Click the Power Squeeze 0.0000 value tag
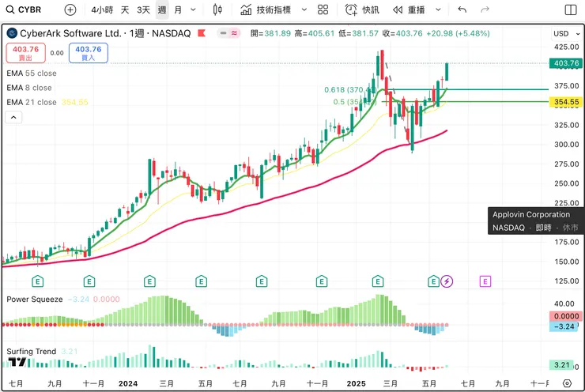This screenshot has width=585, height=392. pos(565,316)
